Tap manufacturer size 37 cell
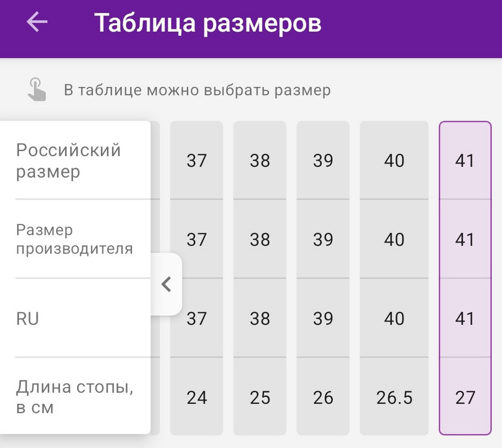The image size is (502, 448). tap(196, 240)
